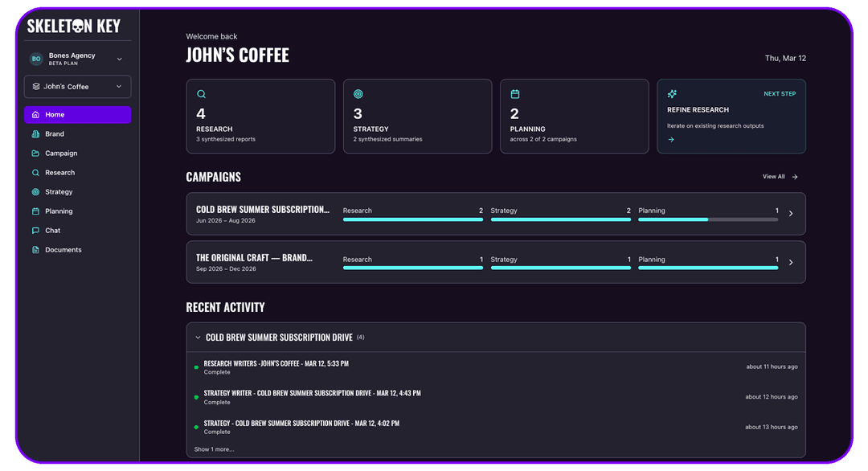Screen dimensions: 868x471
Task: Expand the Cold Brew campaign row chevron
Action: (791, 214)
